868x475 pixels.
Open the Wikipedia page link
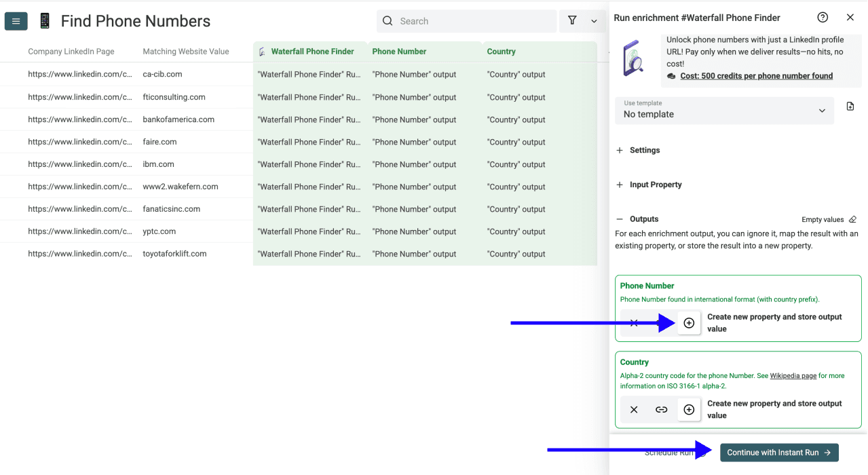tap(793, 375)
